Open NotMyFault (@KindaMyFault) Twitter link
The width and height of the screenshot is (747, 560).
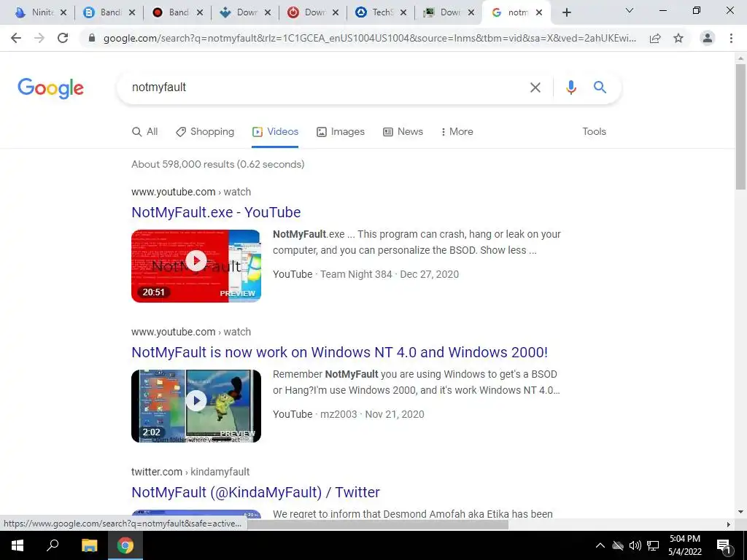tap(255, 492)
